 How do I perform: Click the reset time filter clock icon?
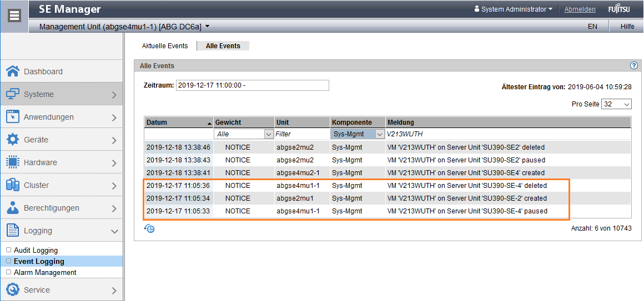(x=149, y=228)
